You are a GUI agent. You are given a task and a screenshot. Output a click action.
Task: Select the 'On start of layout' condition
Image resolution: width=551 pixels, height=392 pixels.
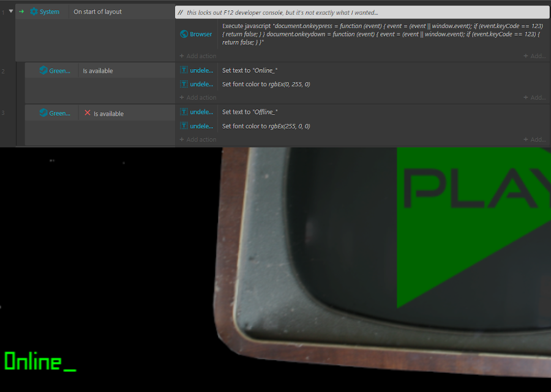click(97, 12)
